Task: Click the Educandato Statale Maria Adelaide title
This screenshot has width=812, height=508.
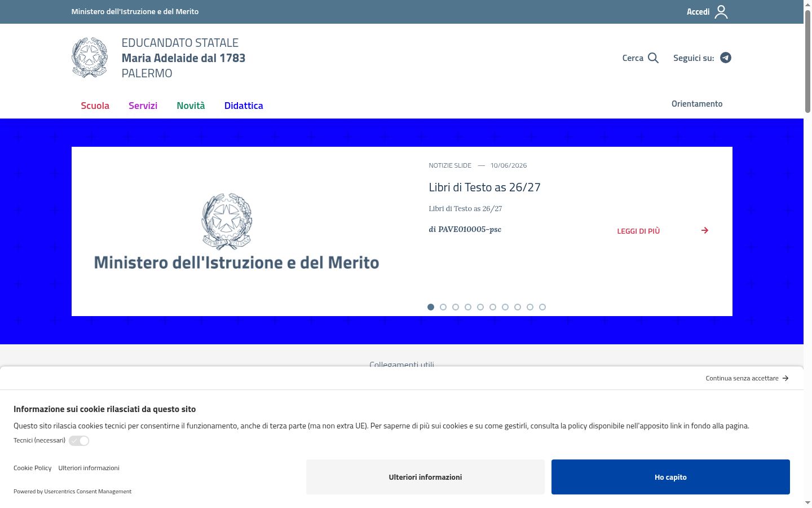Action: coord(183,58)
